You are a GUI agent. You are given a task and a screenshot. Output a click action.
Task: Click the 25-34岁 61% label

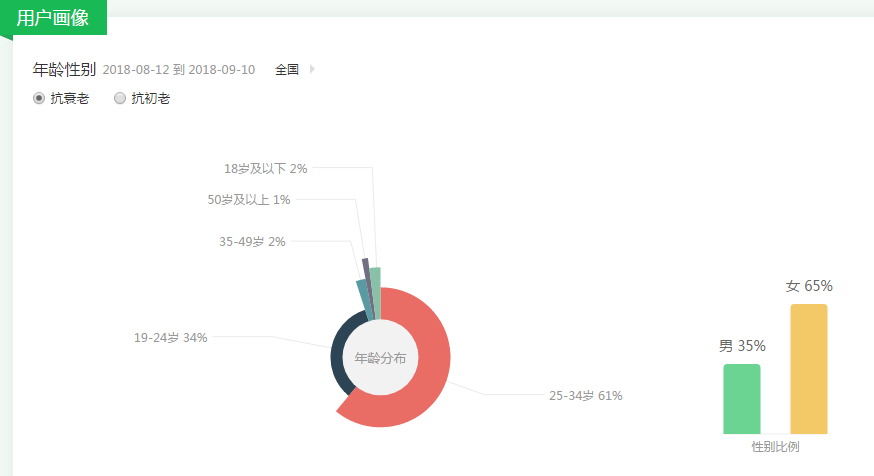[x=585, y=396]
